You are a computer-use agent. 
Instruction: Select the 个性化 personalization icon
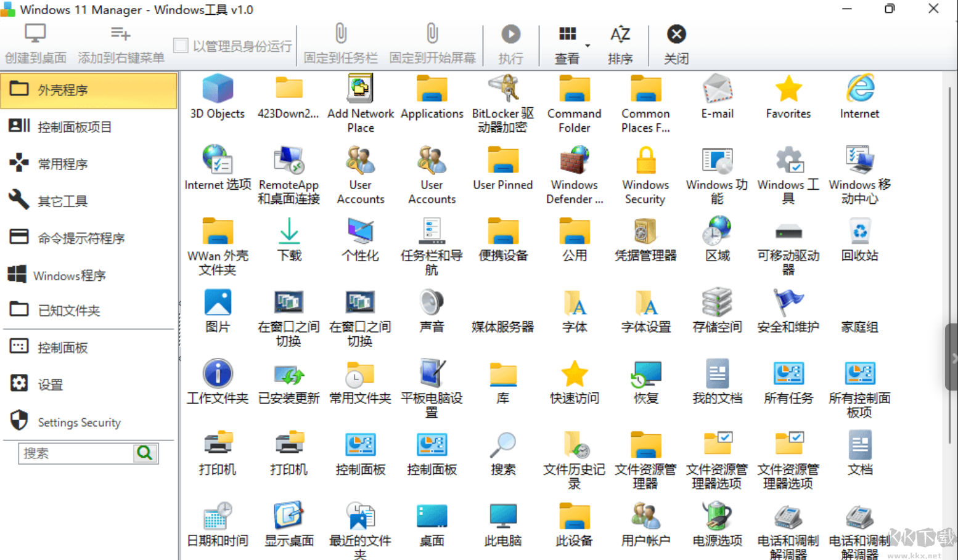360,231
